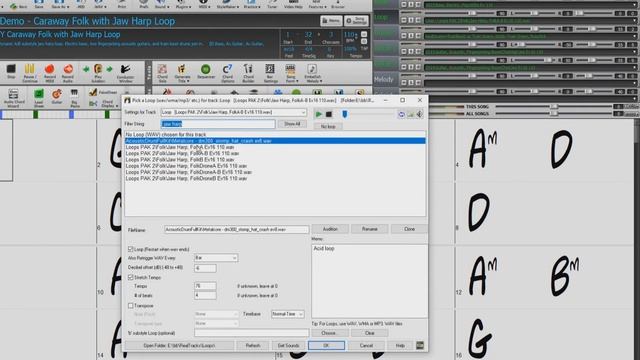Image resolution: width=640 pixels, height=360 pixels.
Task: Start Record MIDI
Action: pos(50,72)
